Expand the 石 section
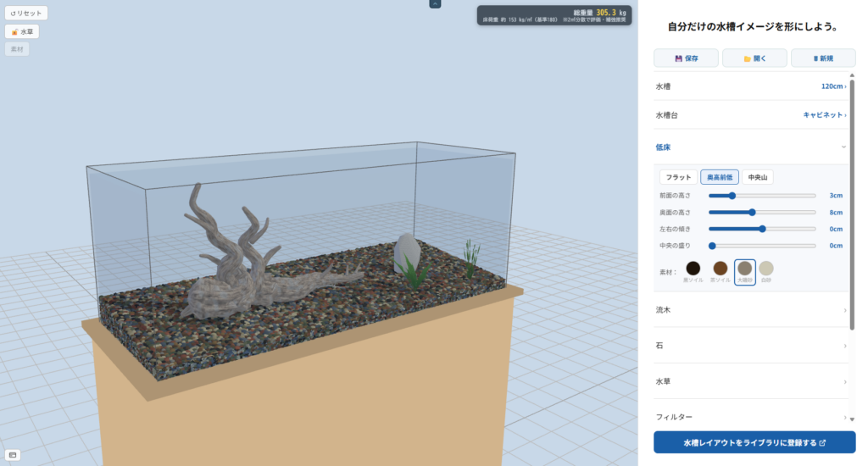 pos(751,346)
